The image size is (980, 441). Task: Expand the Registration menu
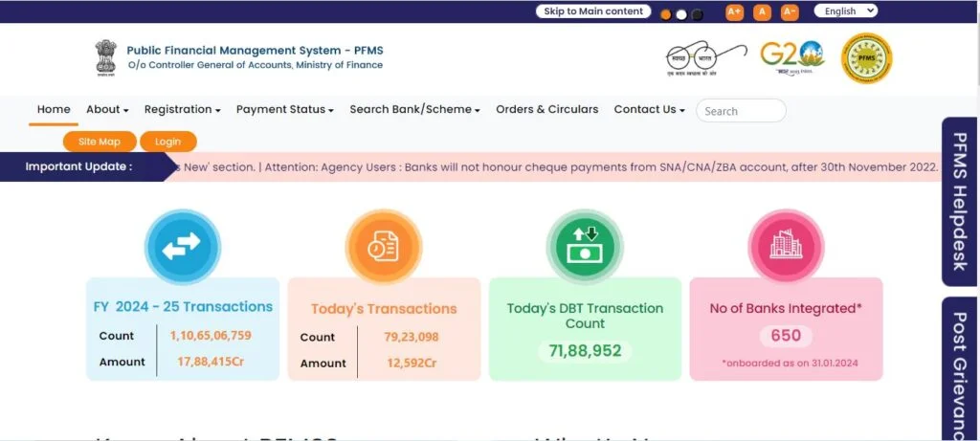[x=183, y=109]
